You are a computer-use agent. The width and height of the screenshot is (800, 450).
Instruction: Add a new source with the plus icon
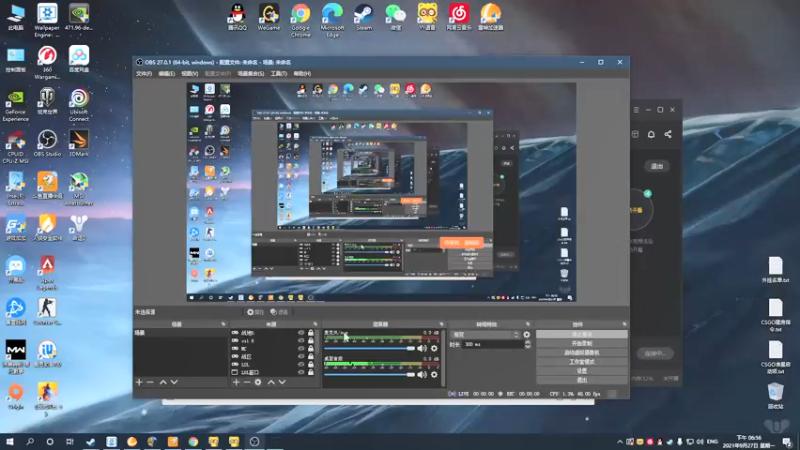(236, 382)
